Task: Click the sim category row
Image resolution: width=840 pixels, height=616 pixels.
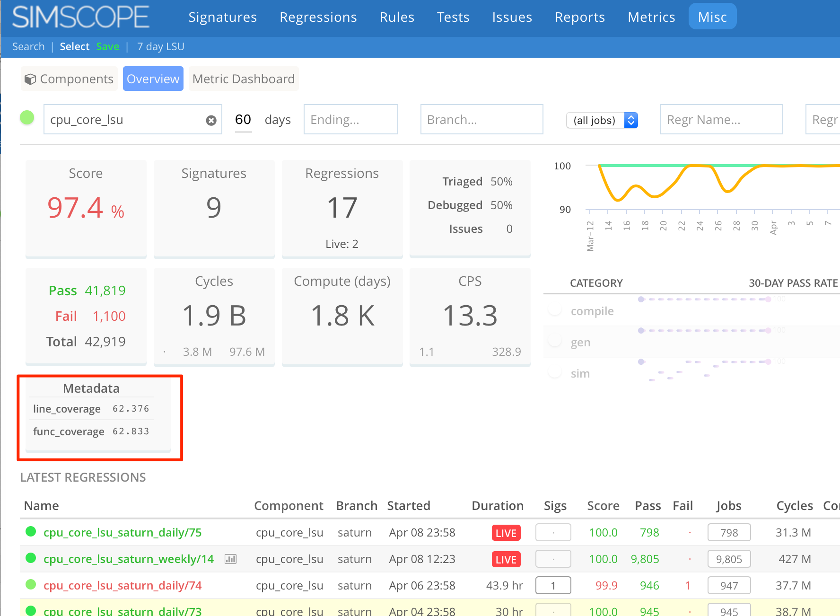Action: (691, 373)
